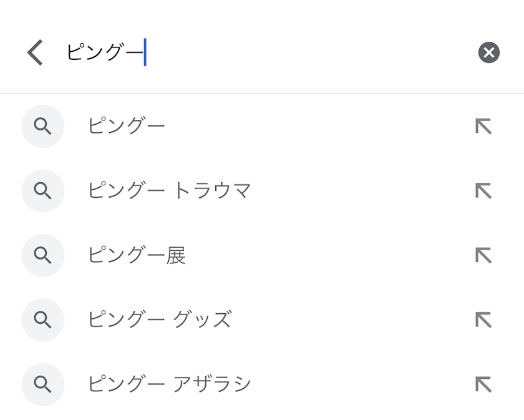Search for ピングー展 from suggestions
This screenshot has width=524, height=420.
137,255
